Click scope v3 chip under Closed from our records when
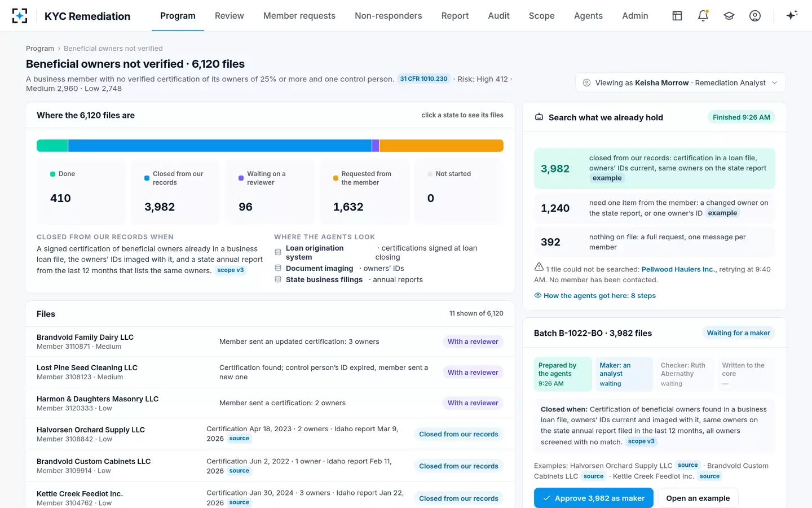 click(x=231, y=270)
